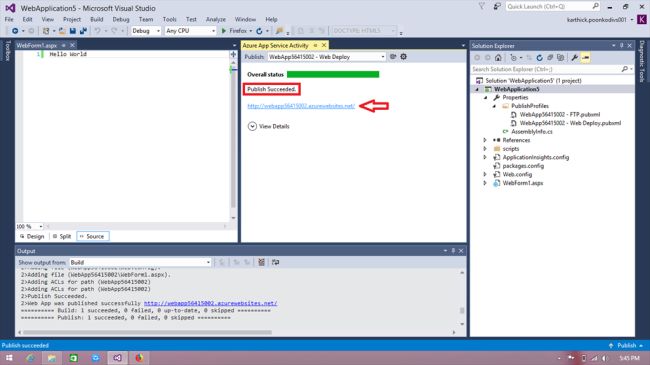Click the Navigate Backward toolbar icon
This screenshot has width=650, height=365.
(15, 31)
